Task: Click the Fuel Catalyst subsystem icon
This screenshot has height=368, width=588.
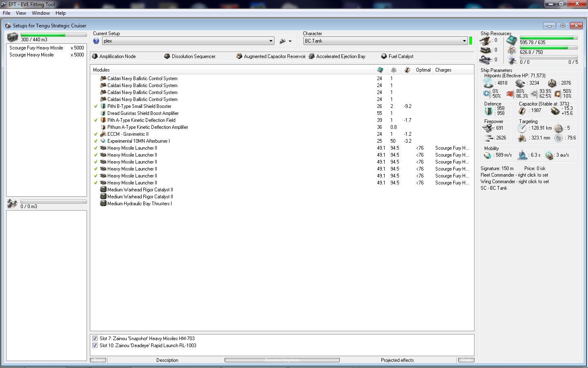Action: pos(384,56)
